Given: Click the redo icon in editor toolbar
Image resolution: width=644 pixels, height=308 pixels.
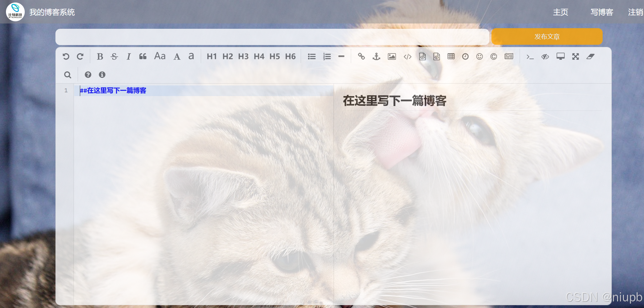Looking at the screenshot, I should click(80, 56).
